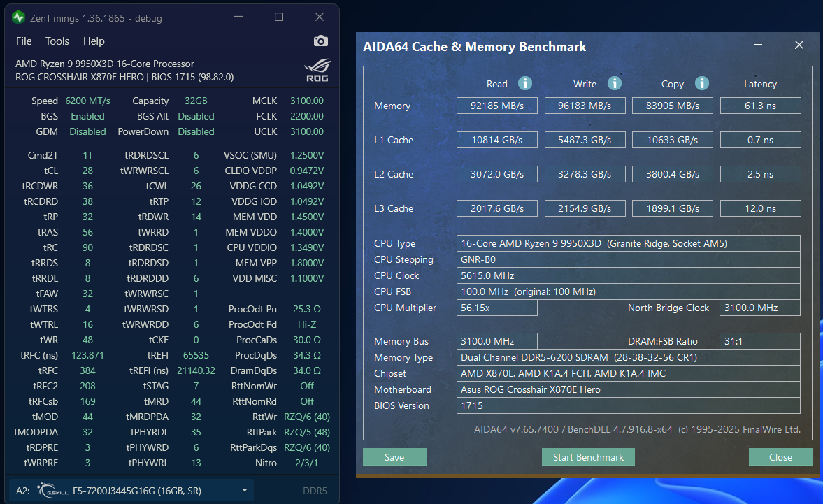This screenshot has height=504, width=823.
Task: Click the tREFI (ns) value 21140.32
Action: pyautogui.click(x=196, y=370)
